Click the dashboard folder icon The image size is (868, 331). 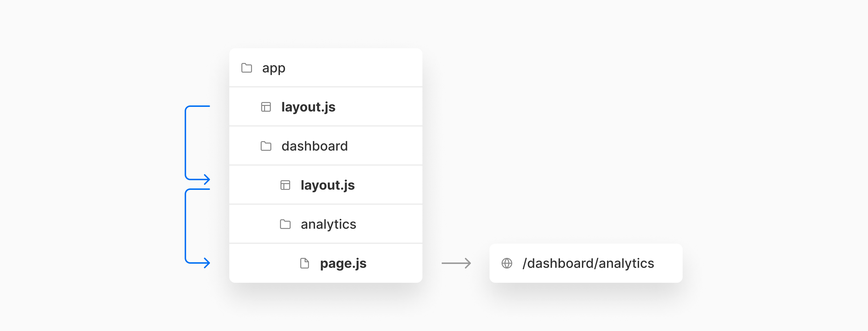coord(266,146)
